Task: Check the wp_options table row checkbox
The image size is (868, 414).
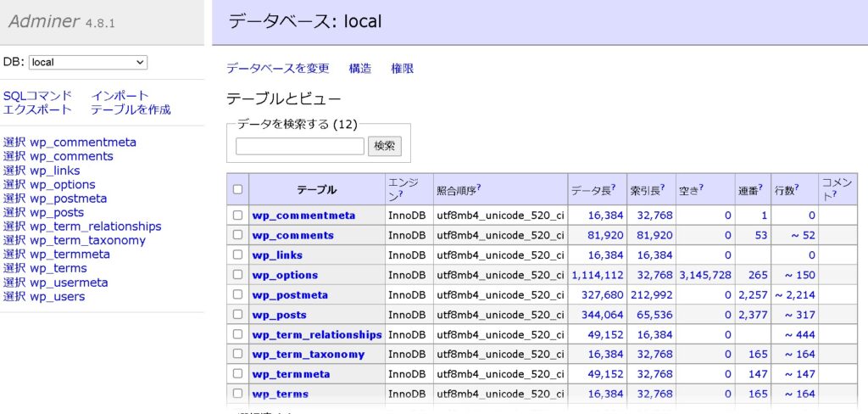Action: tap(238, 275)
